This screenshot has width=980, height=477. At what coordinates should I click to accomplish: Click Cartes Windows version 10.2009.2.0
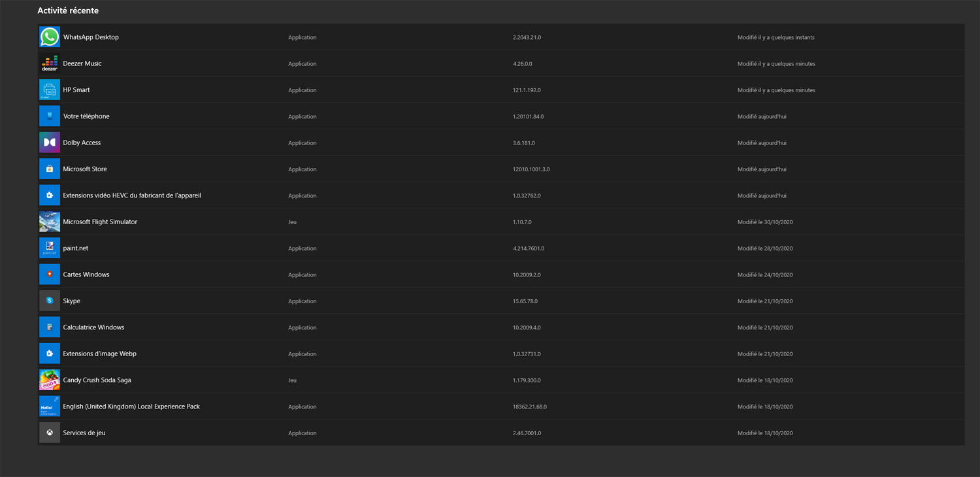(x=526, y=274)
